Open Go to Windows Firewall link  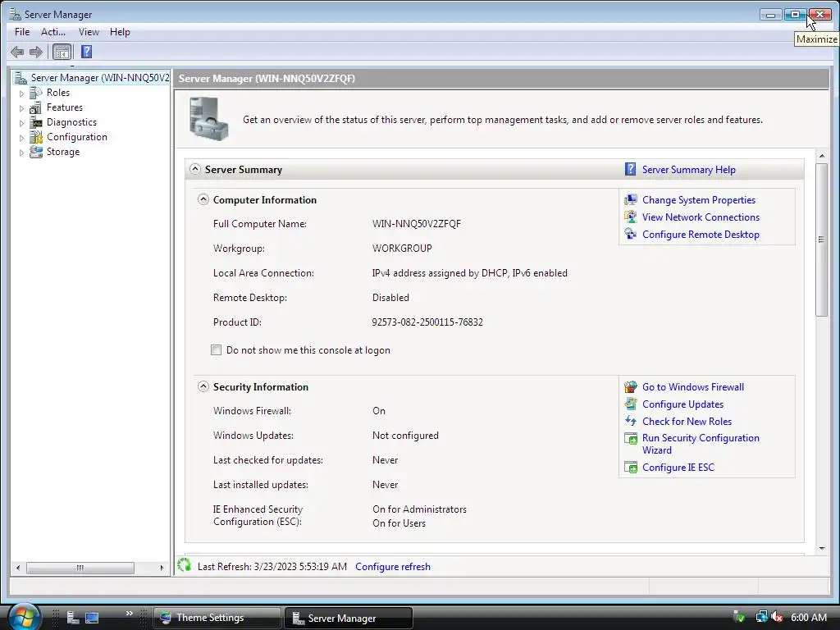[692, 387]
